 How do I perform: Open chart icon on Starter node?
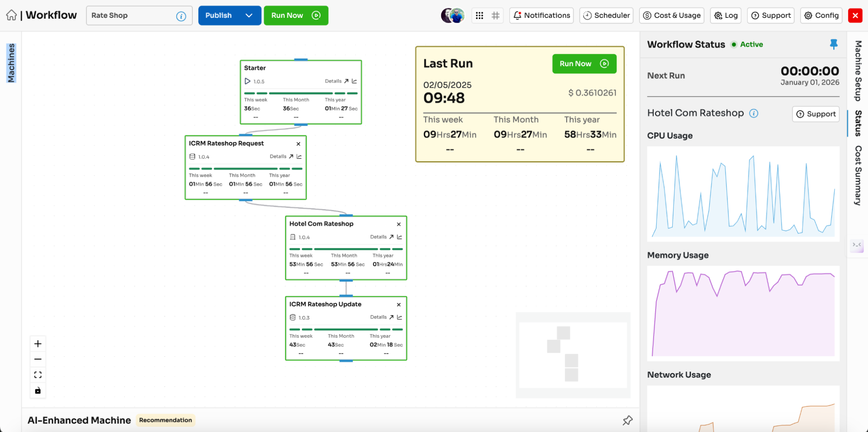coord(354,81)
